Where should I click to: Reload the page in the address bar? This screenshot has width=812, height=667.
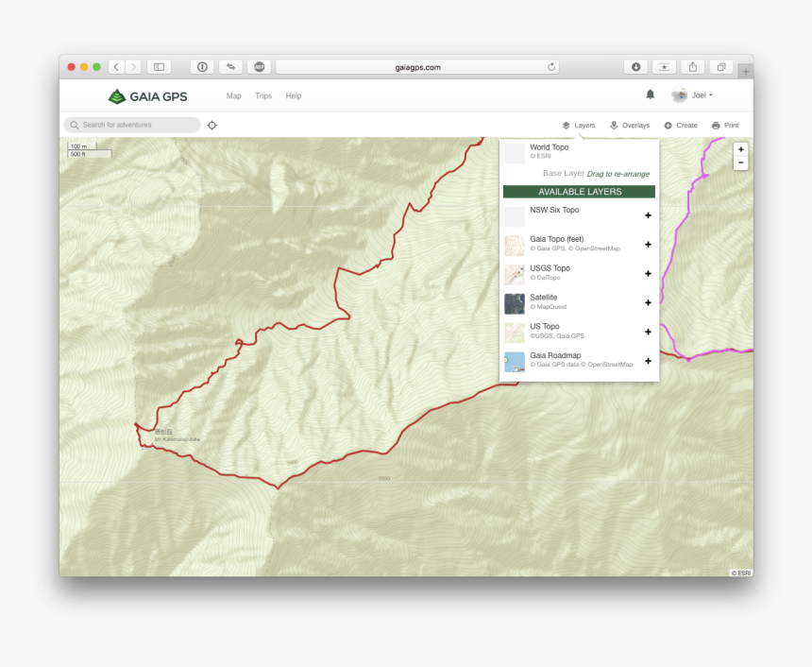coord(551,67)
